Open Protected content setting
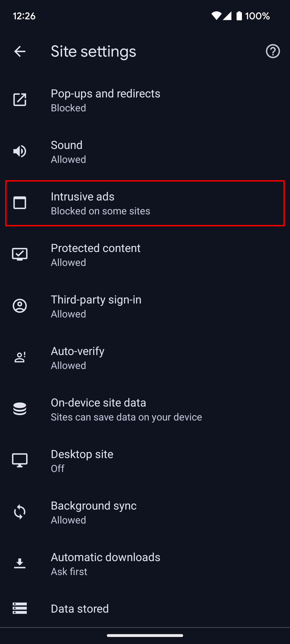The image size is (290, 644). coord(96,255)
